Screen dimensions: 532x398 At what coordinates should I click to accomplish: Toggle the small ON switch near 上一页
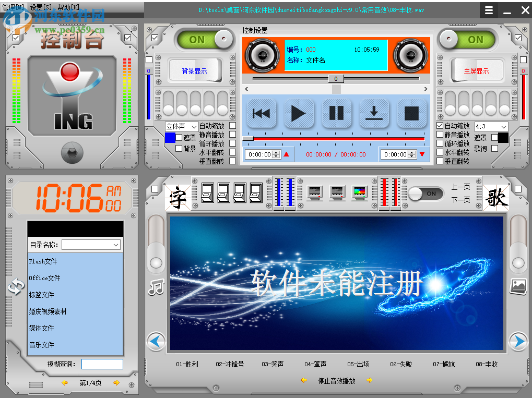(x=426, y=194)
